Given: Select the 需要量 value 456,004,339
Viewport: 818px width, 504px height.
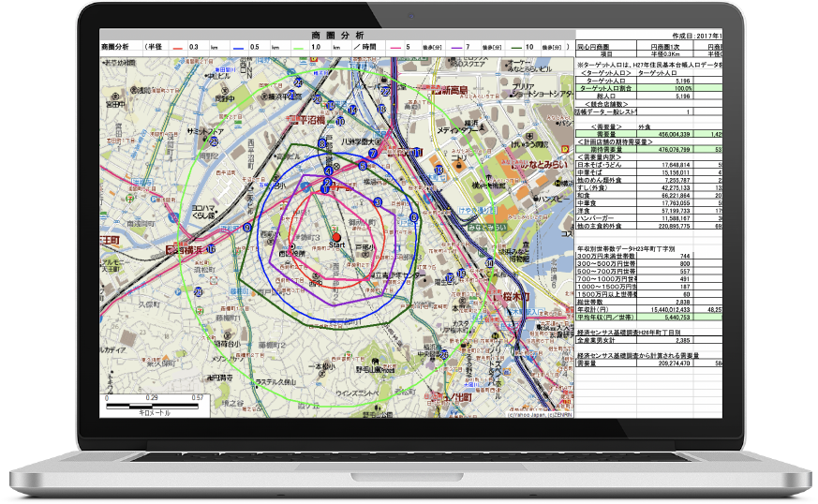Looking at the screenshot, I should tap(665, 134).
